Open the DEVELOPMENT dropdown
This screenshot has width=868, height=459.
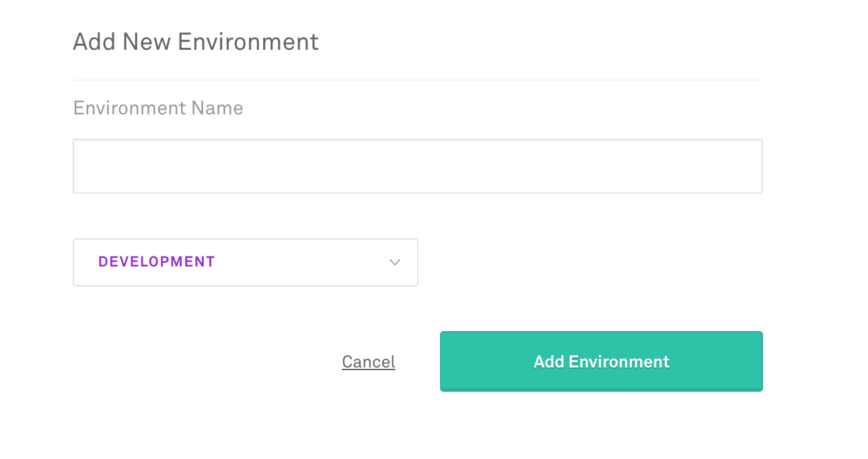pos(245,262)
